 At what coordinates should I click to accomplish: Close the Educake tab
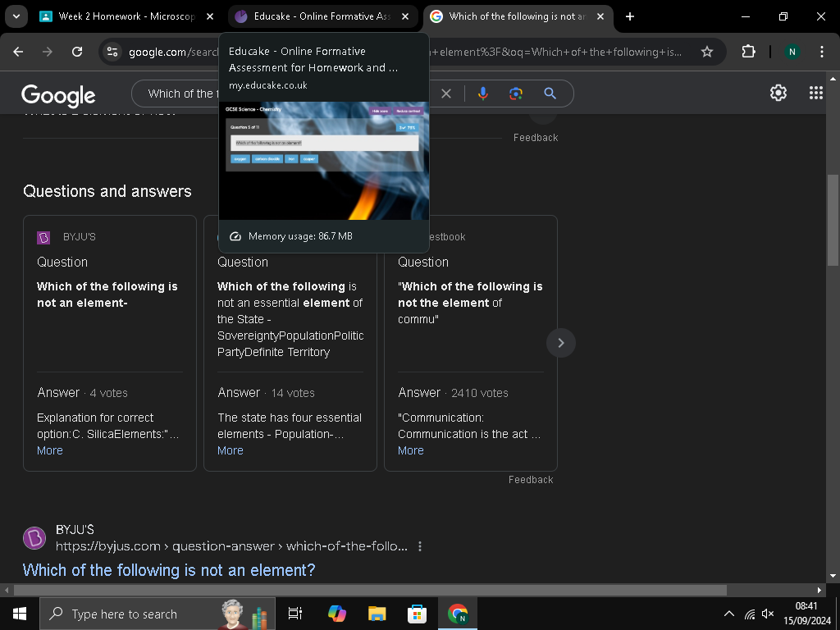pyautogui.click(x=405, y=16)
